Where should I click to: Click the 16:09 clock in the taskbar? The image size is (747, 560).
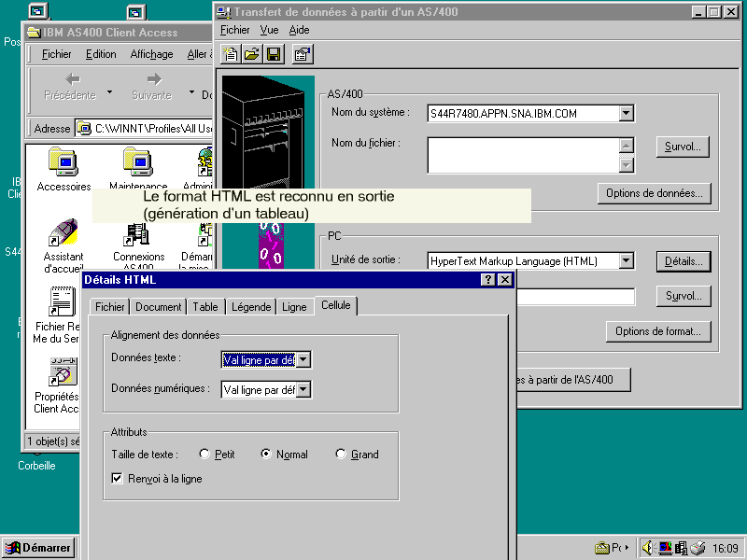pyautogui.click(x=726, y=548)
